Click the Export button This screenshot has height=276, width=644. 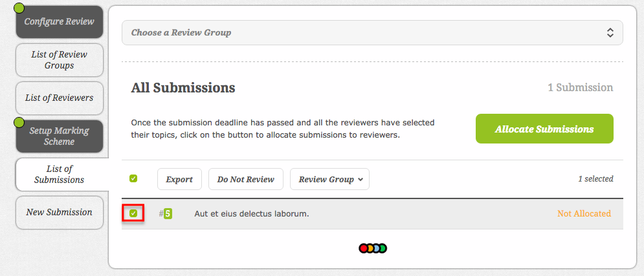(x=179, y=179)
